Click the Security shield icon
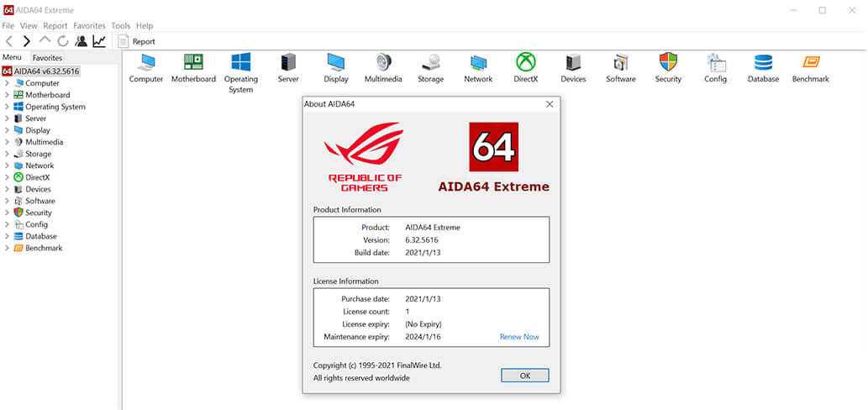Image resolution: width=868 pixels, height=410 pixels. pyautogui.click(x=668, y=63)
